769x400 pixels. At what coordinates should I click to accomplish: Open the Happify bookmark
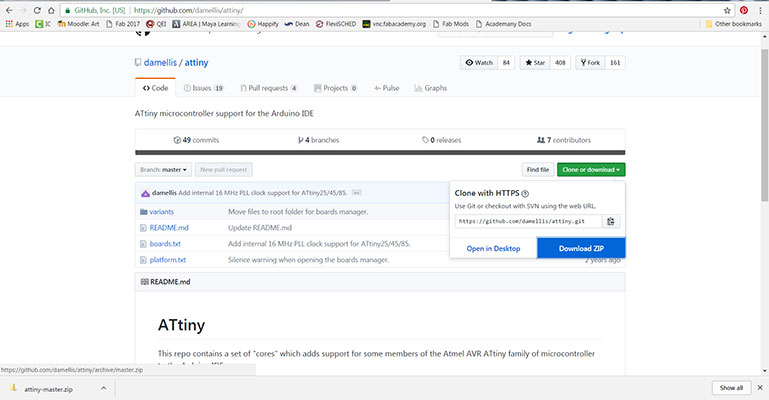[x=263, y=24]
